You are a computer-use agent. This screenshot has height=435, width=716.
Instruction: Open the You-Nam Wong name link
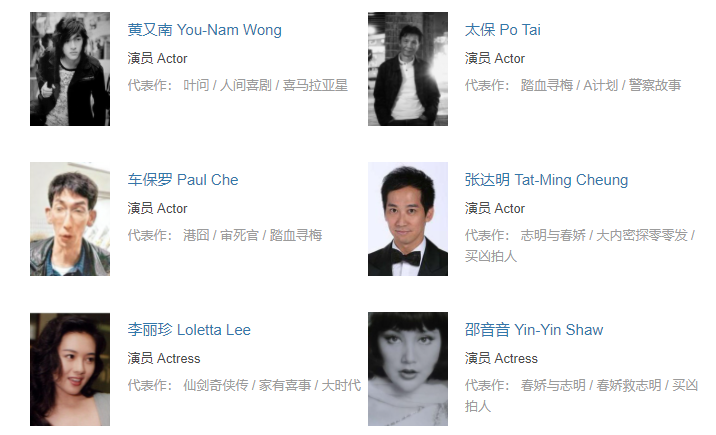[205, 30]
